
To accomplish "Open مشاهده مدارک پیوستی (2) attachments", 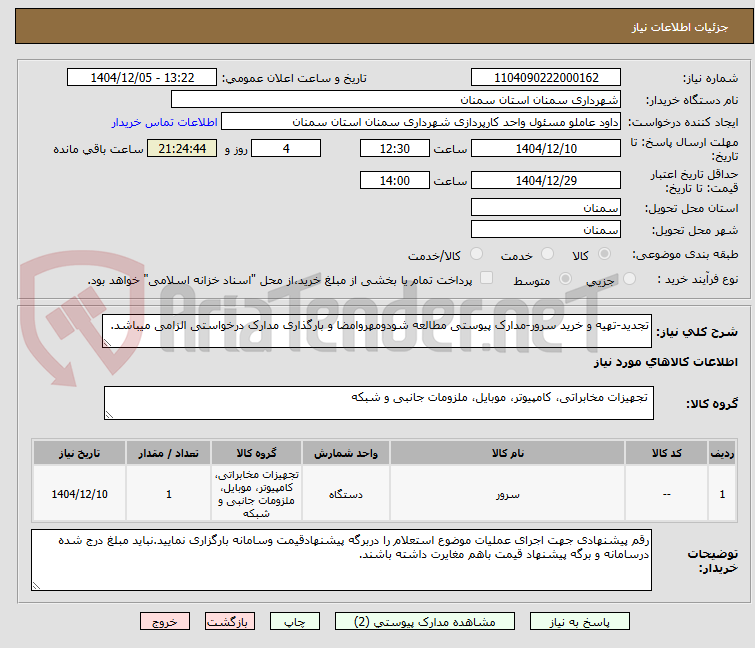I will [425, 622].
